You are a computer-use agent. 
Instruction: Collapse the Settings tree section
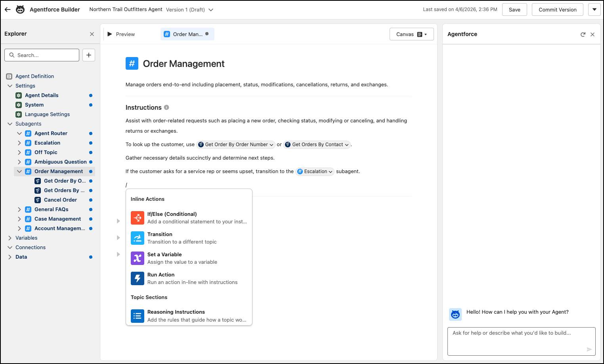10,86
